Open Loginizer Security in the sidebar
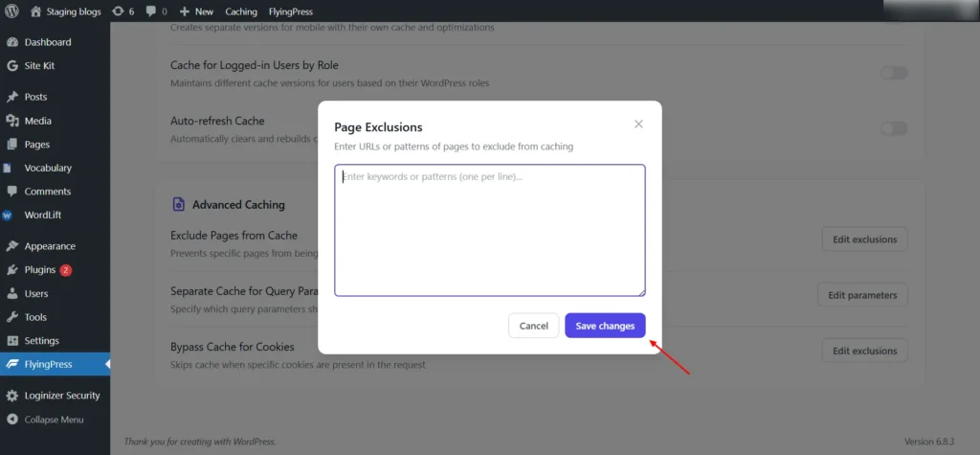The width and height of the screenshot is (980, 455). (61, 396)
